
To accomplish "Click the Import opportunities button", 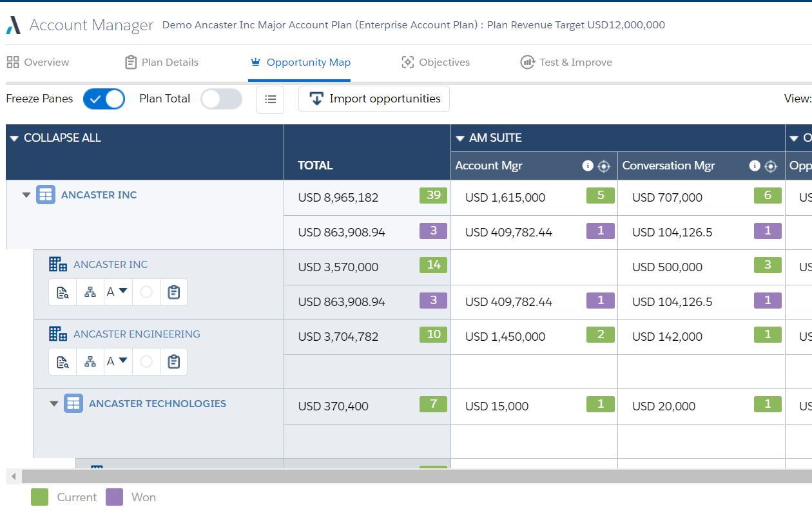I will click(374, 99).
